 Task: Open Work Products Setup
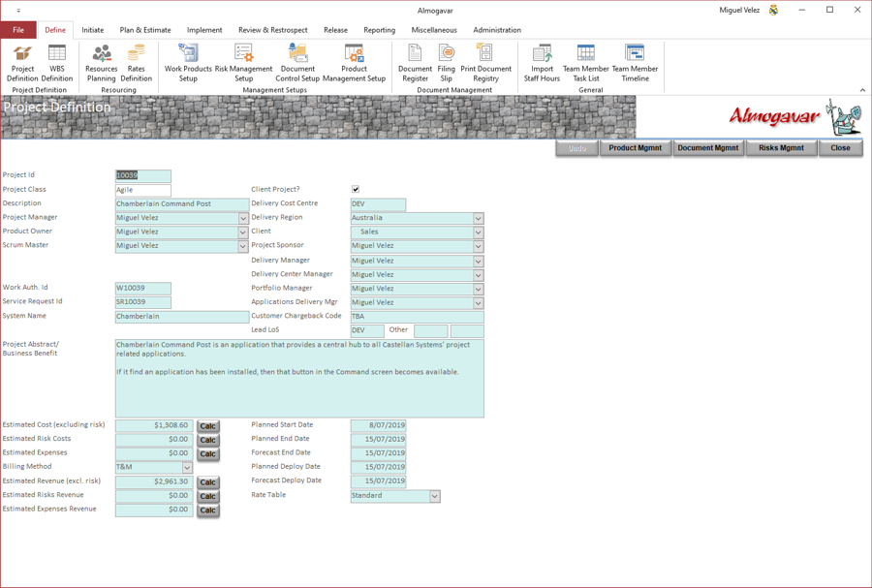(188, 64)
